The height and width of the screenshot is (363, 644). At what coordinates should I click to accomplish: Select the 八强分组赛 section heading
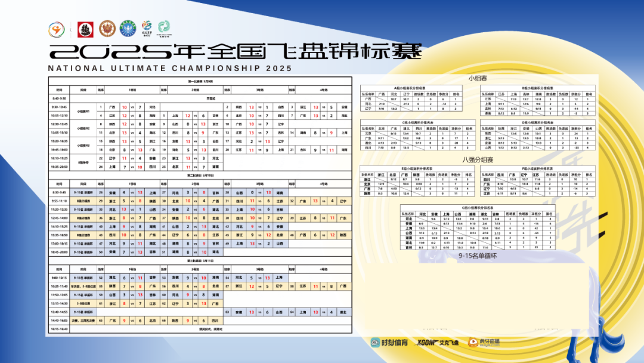[477, 160]
